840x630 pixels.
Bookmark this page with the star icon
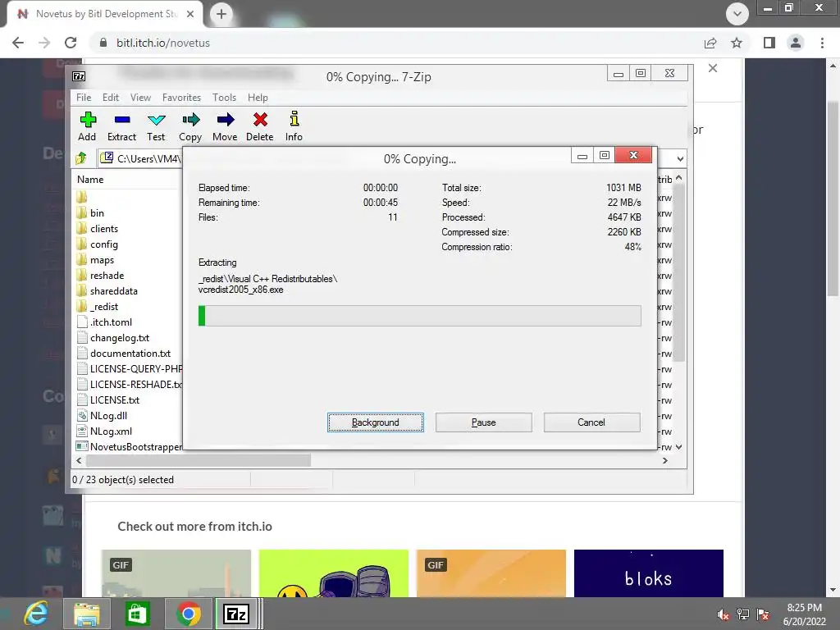tap(737, 43)
